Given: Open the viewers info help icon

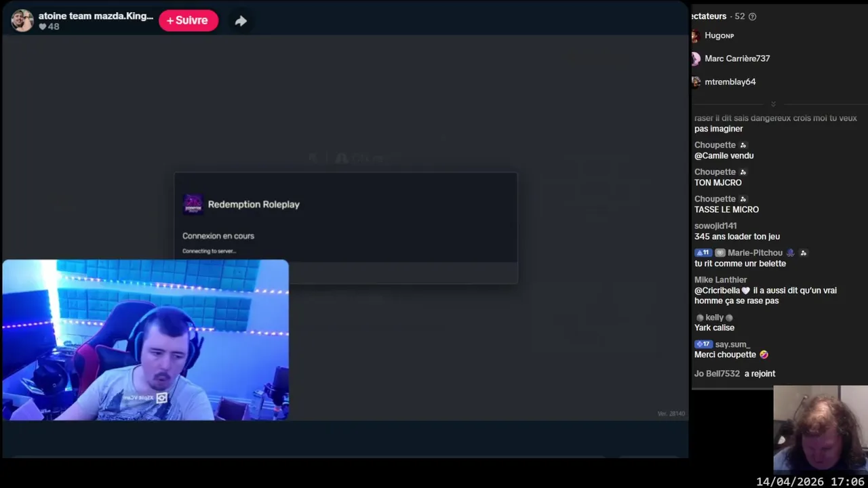Looking at the screenshot, I should (752, 16).
